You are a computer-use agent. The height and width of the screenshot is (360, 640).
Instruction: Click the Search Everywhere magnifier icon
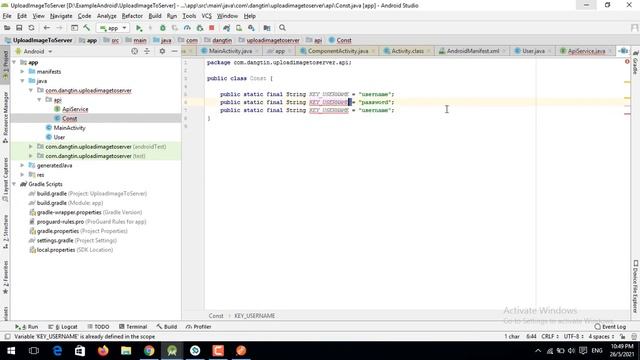[x=282, y=28]
